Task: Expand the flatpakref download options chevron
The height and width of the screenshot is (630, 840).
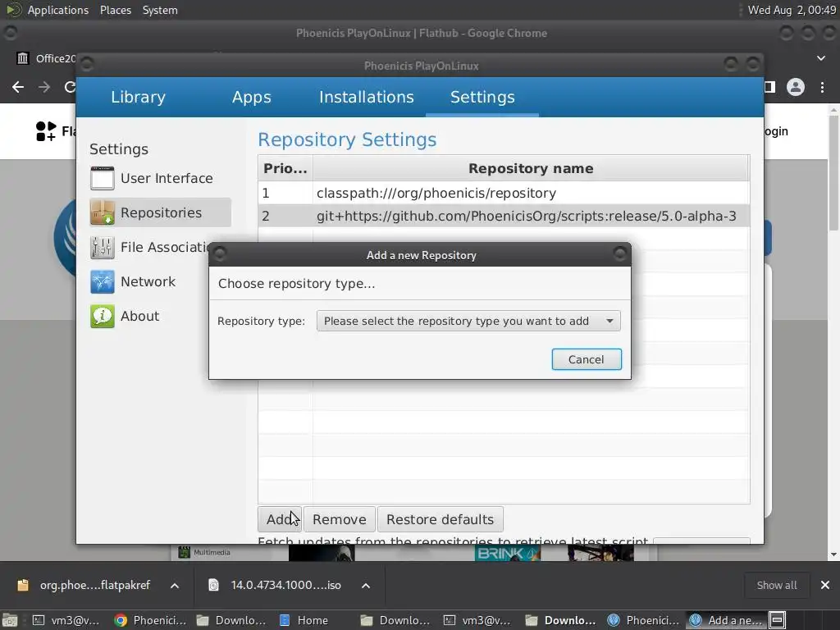Action: point(175,586)
